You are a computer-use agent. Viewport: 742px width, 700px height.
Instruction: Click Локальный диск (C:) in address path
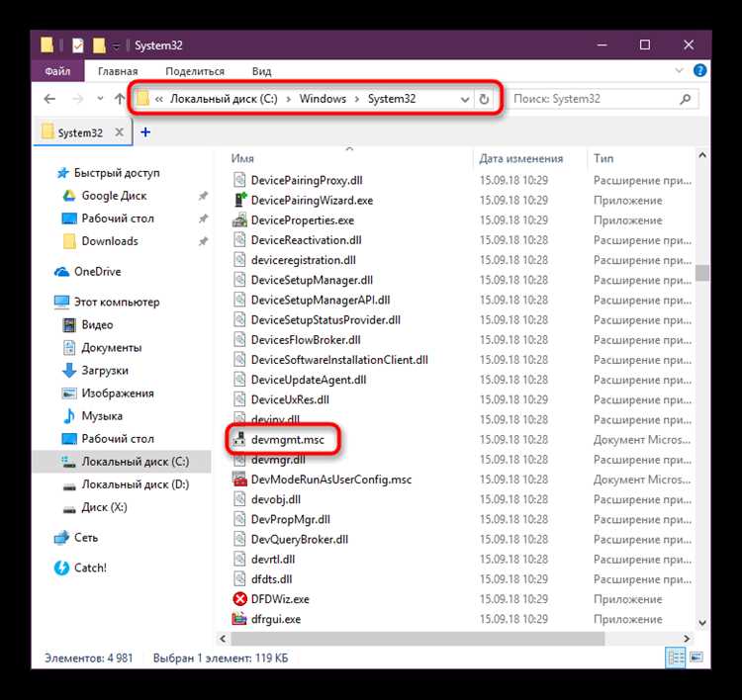coord(224,99)
